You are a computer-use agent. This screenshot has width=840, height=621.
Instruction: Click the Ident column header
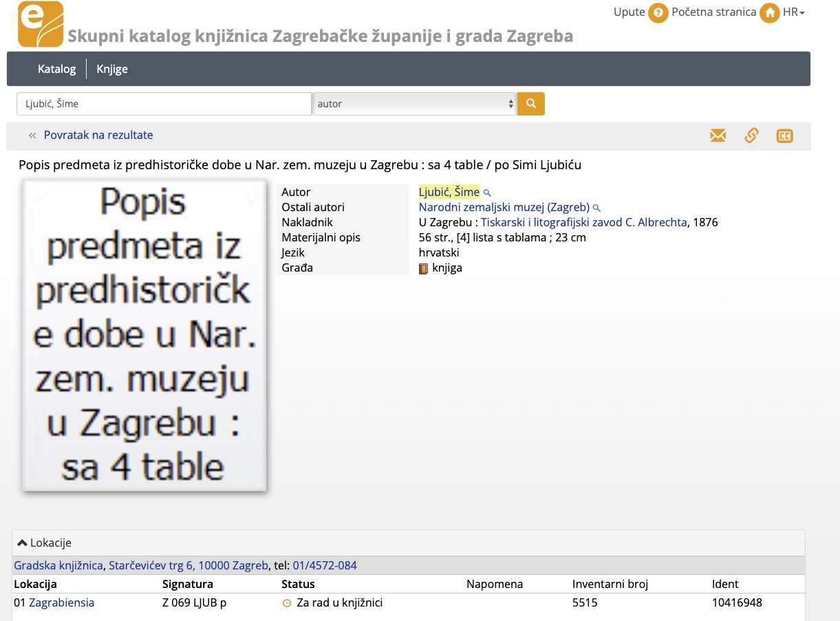725,585
